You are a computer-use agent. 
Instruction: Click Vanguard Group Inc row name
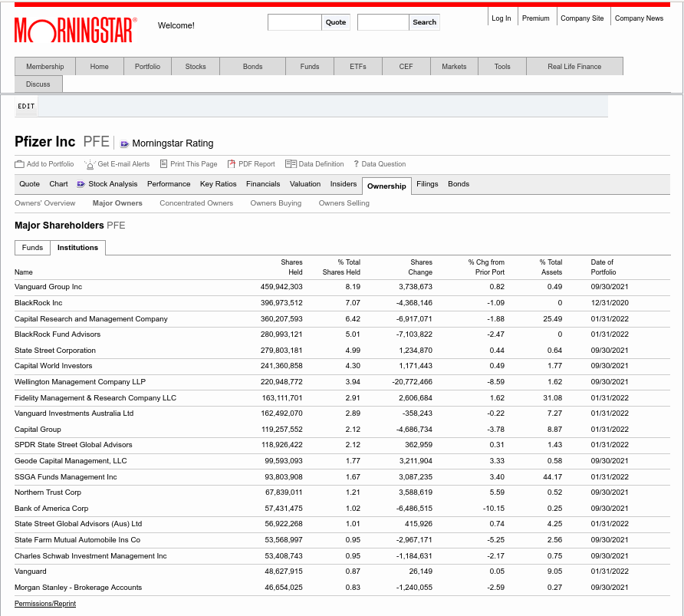[48, 287]
